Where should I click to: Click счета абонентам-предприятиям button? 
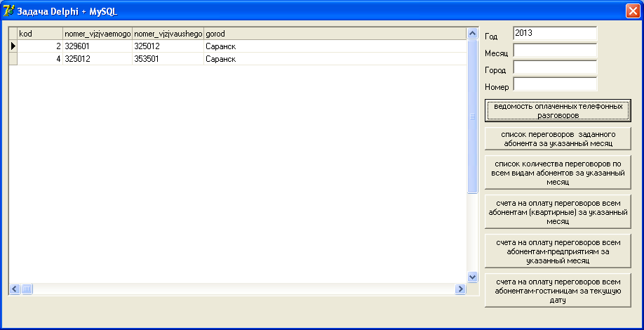tap(558, 251)
